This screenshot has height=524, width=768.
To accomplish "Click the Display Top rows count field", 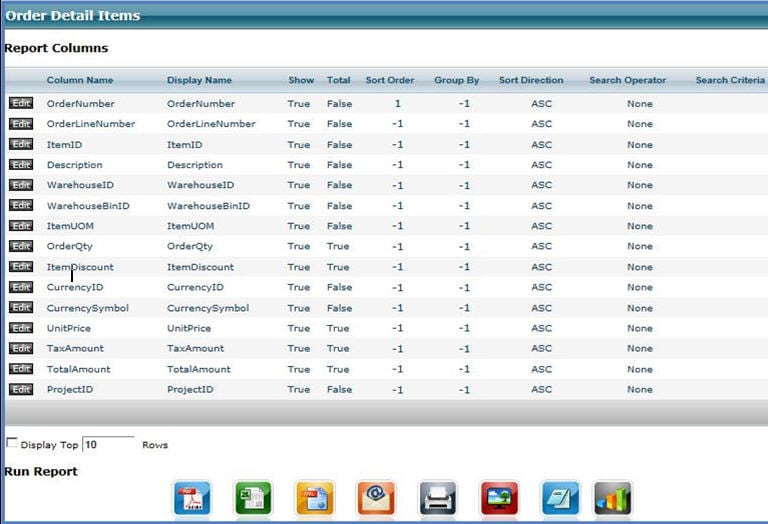I will pyautogui.click(x=108, y=445).
